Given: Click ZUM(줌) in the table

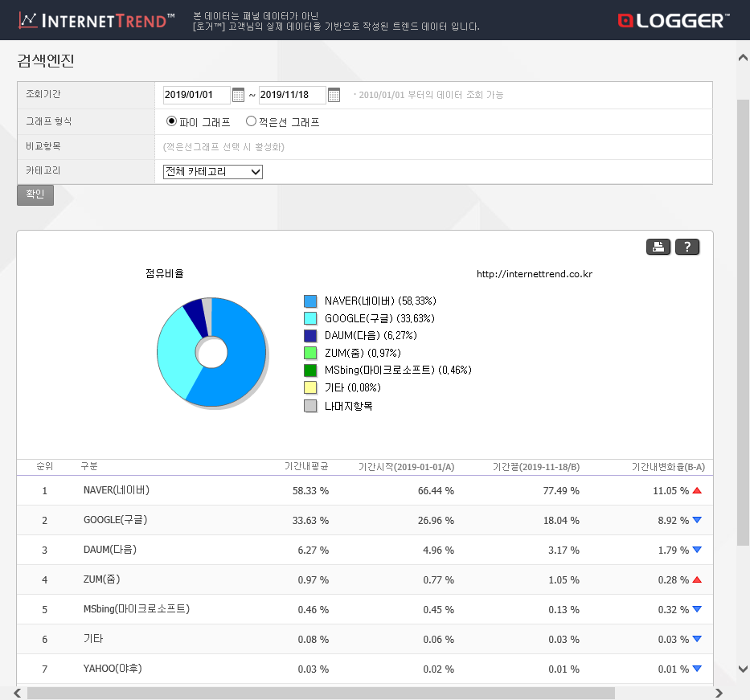Looking at the screenshot, I should [101, 579].
